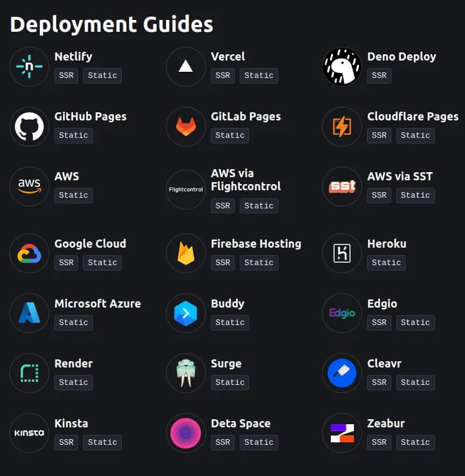Screen dimensions: 465x476
Task: Click the SSR tag under Deno Deploy
Action: 379,75
